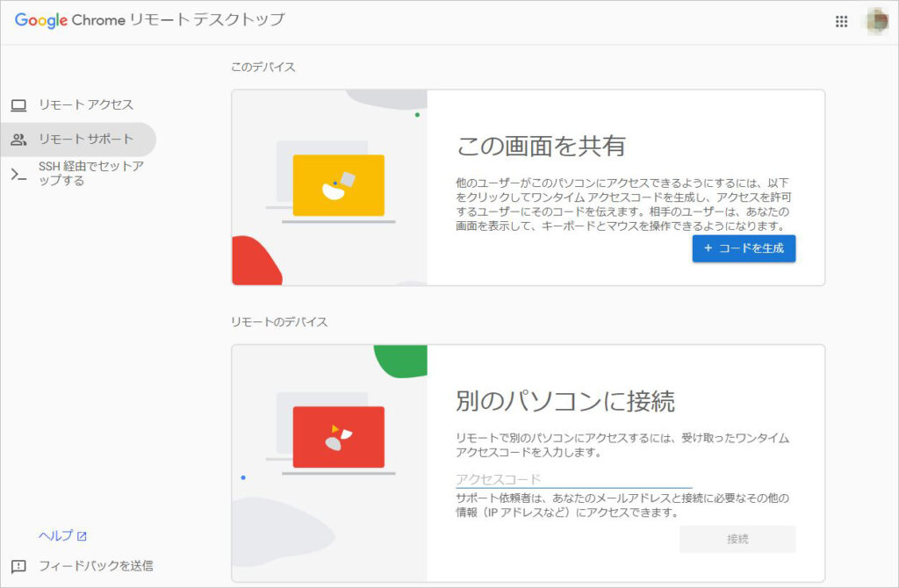The height and width of the screenshot is (588, 899).
Task: Click the red laptop illustration
Action: coord(338,437)
